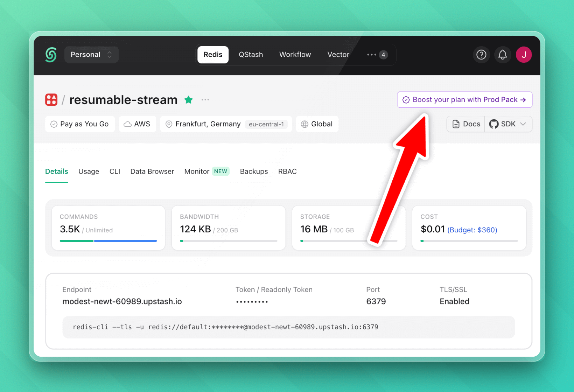Open the user avatar J menu
Screen dimensions: 574x392
point(523,55)
